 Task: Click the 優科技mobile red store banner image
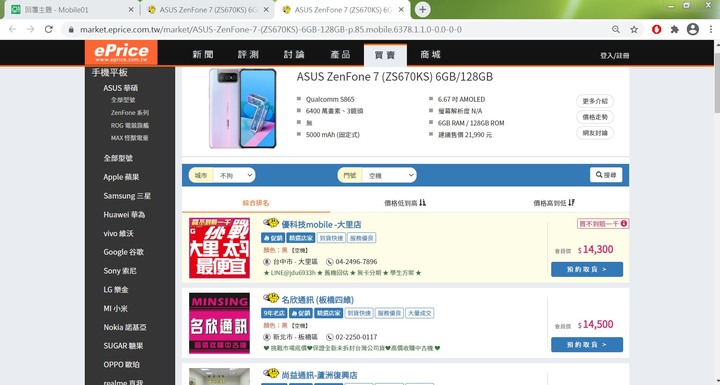tap(219, 248)
